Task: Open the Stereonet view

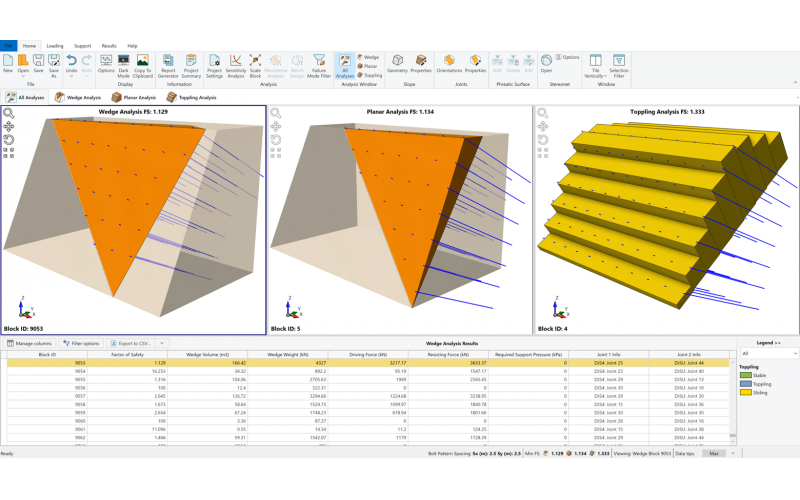Action: coord(546,64)
